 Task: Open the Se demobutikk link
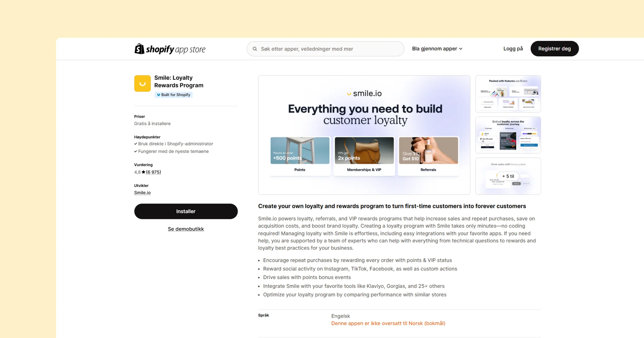186,229
